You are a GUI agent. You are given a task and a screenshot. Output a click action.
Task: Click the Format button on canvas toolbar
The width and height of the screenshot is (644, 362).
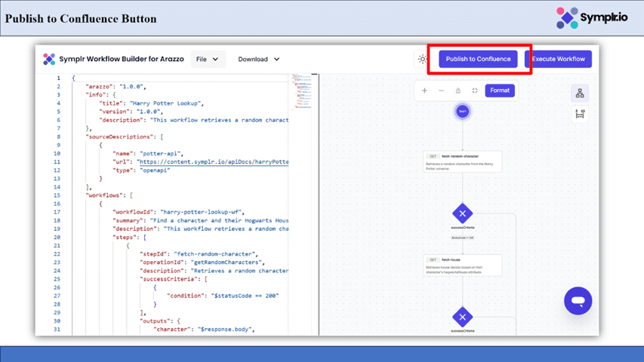[x=500, y=90]
